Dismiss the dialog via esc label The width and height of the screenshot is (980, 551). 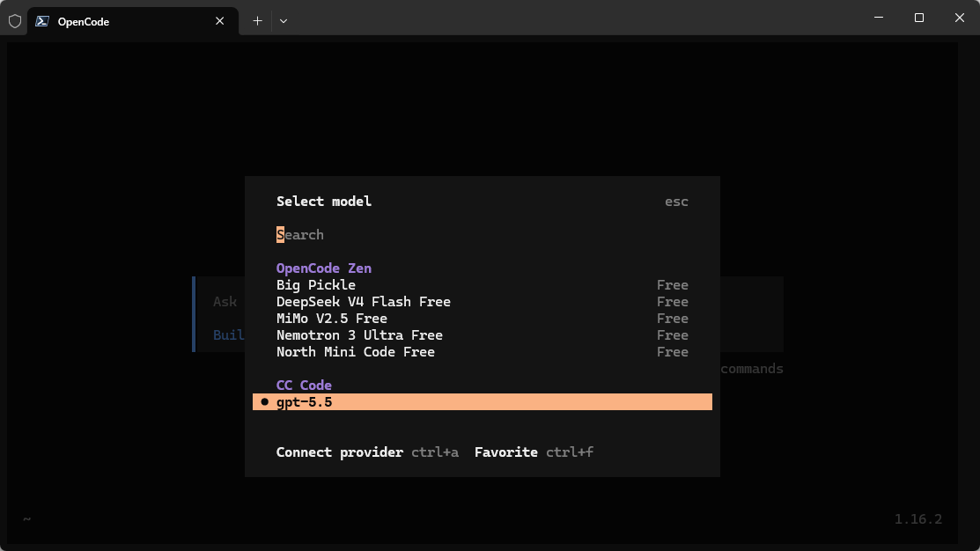tap(676, 202)
